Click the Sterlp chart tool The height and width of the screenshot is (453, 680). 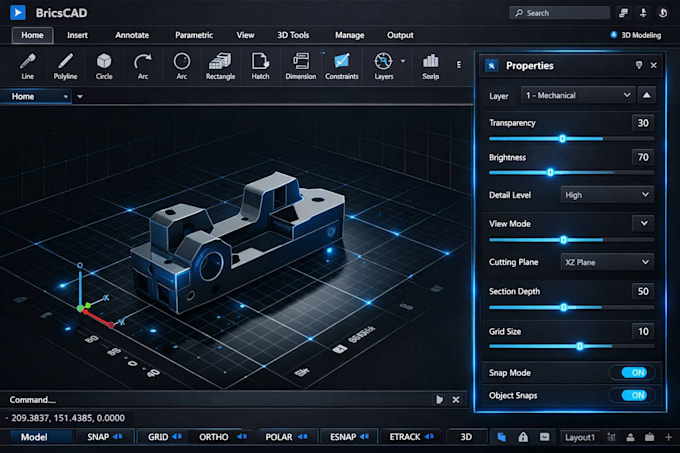pyautogui.click(x=431, y=66)
